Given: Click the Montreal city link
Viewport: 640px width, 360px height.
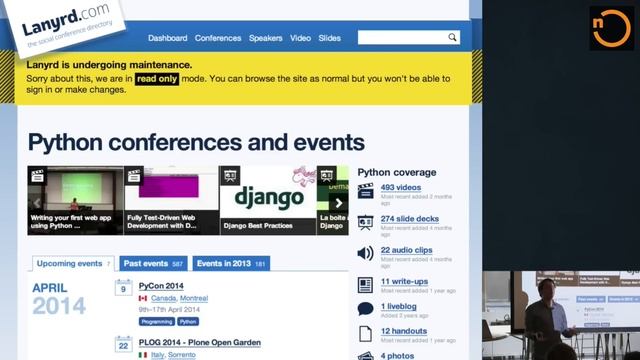Looking at the screenshot, I should pos(194,298).
